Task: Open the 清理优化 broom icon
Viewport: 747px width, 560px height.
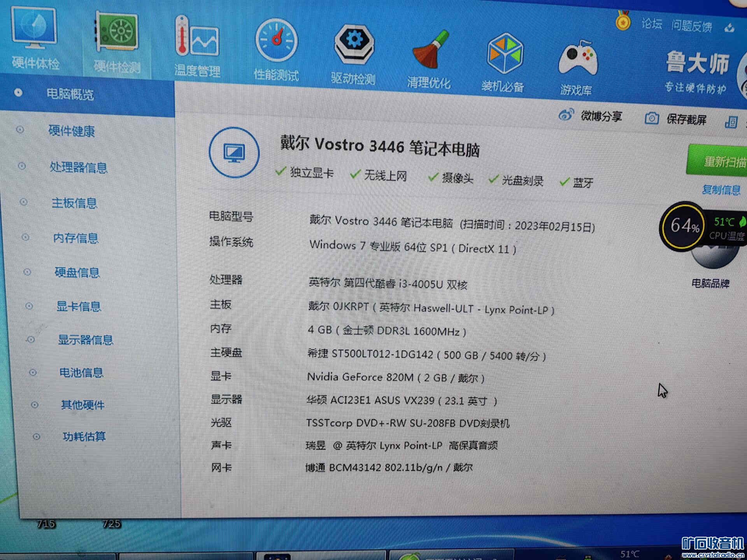Action: [x=431, y=50]
